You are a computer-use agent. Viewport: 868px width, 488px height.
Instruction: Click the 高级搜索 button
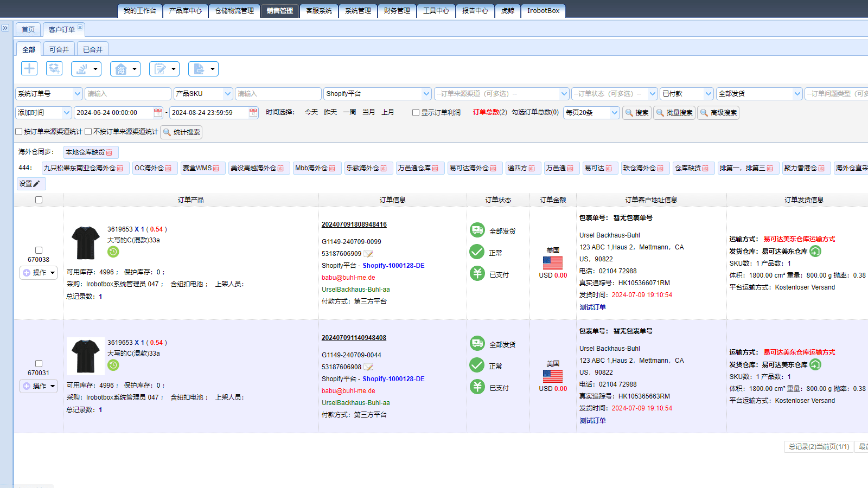click(718, 113)
